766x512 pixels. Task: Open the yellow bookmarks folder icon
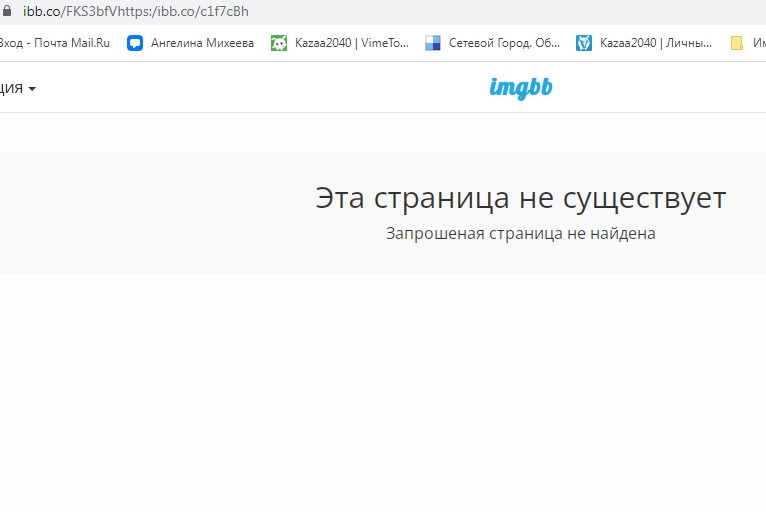[x=737, y=43]
